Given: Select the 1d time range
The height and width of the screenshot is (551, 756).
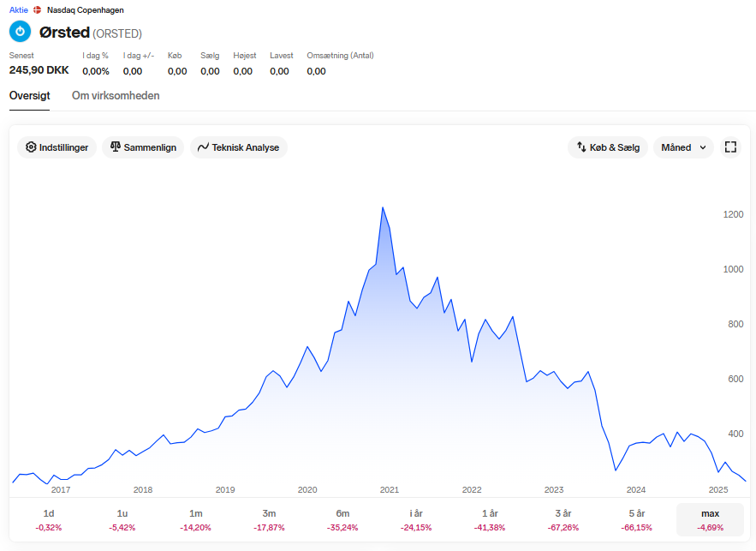Looking at the screenshot, I should pos(49,519).
